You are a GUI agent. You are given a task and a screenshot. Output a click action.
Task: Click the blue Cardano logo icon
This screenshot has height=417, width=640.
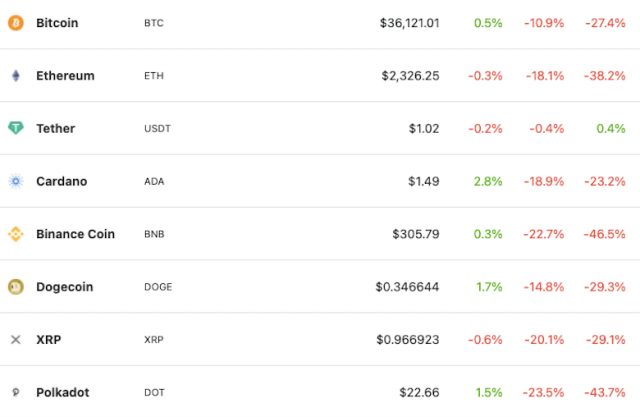point(15,181)
